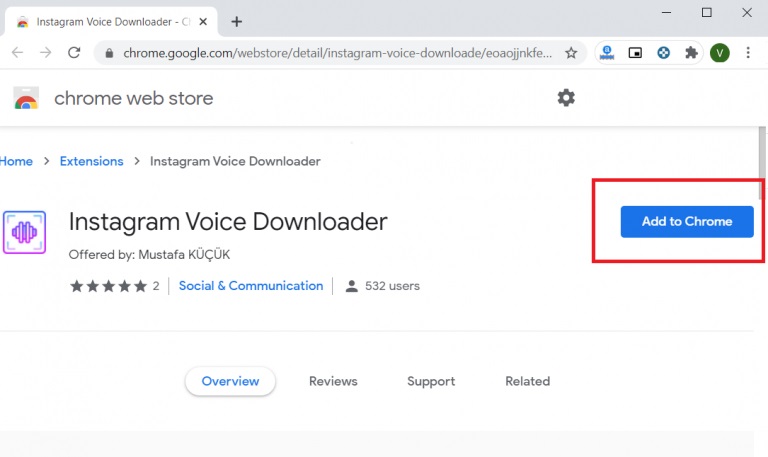
Task: Click the Instagram Voice Downloader extension icon
Action: tap(24, 232)
